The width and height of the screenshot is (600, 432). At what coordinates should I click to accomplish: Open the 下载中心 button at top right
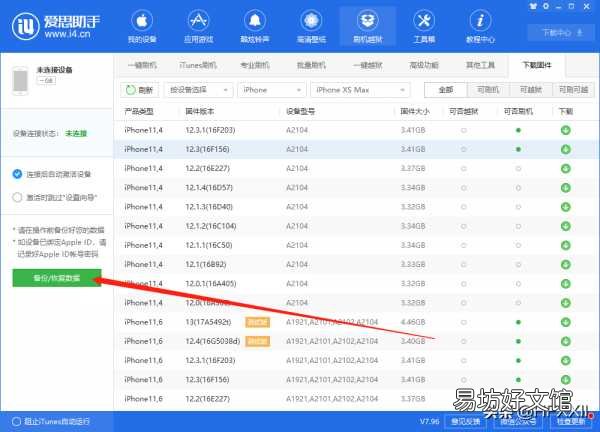pyautogui.click(x=561, y=33)
